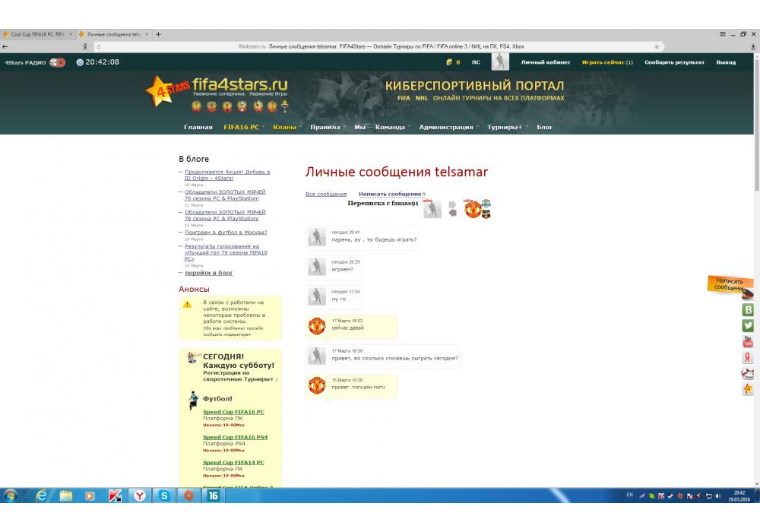
Task: Click the 'Все сообщения' link
Action: coord(326,195)
